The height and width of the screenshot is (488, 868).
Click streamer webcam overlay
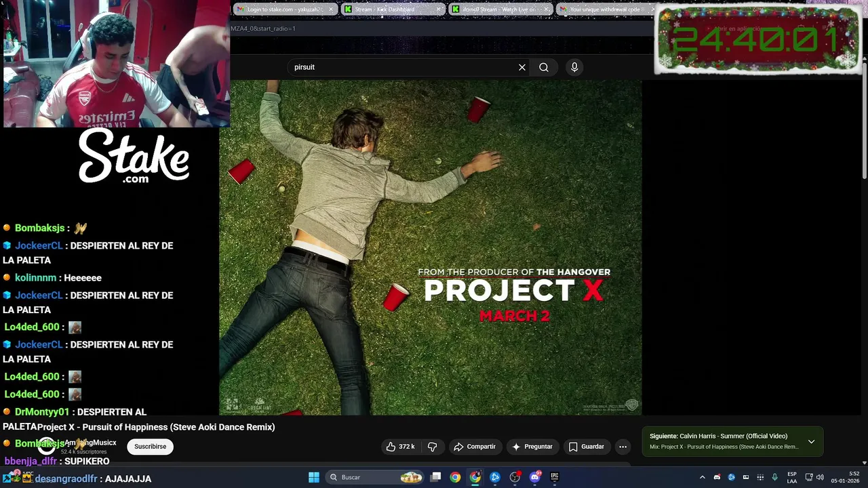[x=115, y=64]
